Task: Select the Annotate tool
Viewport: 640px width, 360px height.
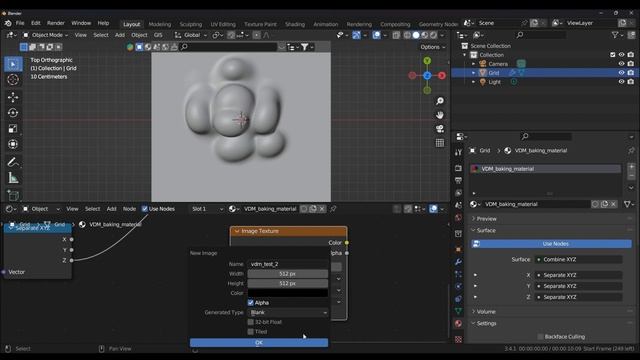Action: pyautogui.click(x=13, y=162)
